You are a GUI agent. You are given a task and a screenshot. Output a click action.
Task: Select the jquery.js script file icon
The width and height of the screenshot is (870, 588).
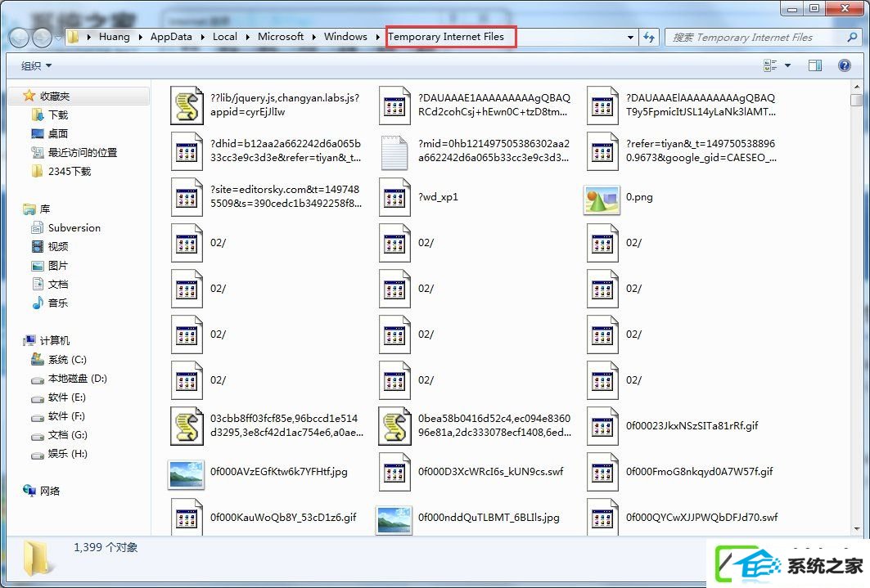click(187, 105)
